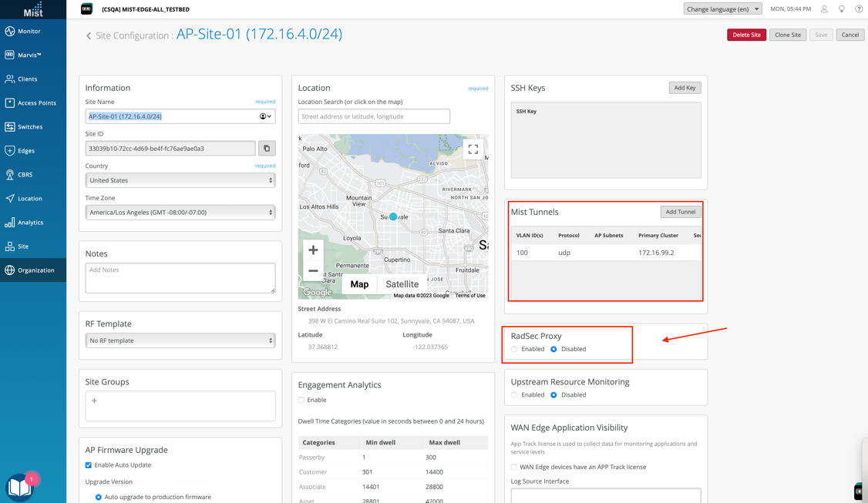
Task: Click the back arrow beside Site Configuration
Action: [x=89, y=35]
